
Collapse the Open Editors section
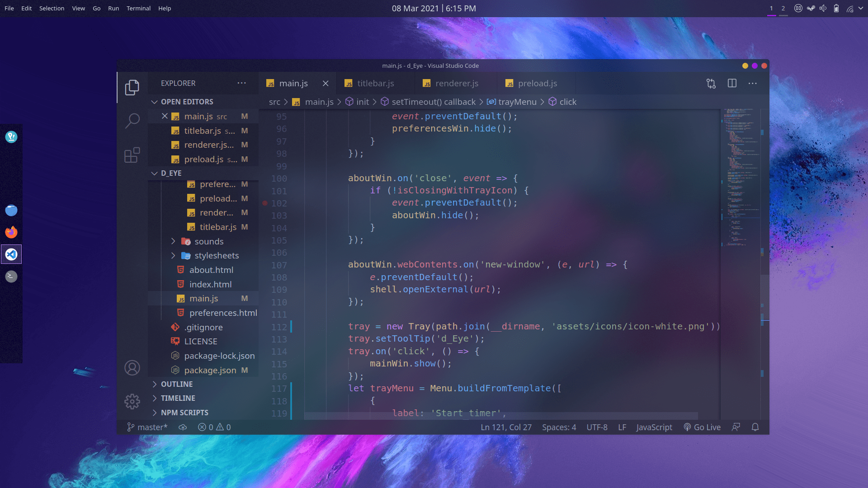(x=203, y=102)
